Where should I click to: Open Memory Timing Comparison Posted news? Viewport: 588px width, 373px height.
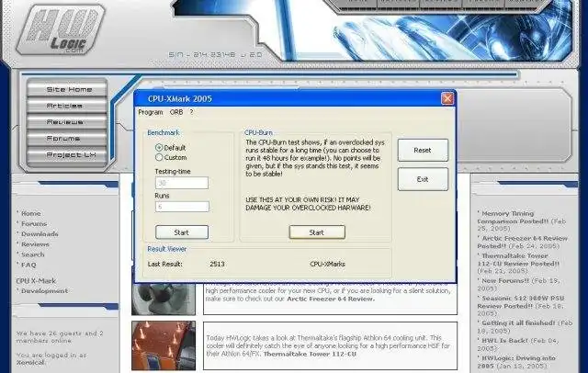513,218
